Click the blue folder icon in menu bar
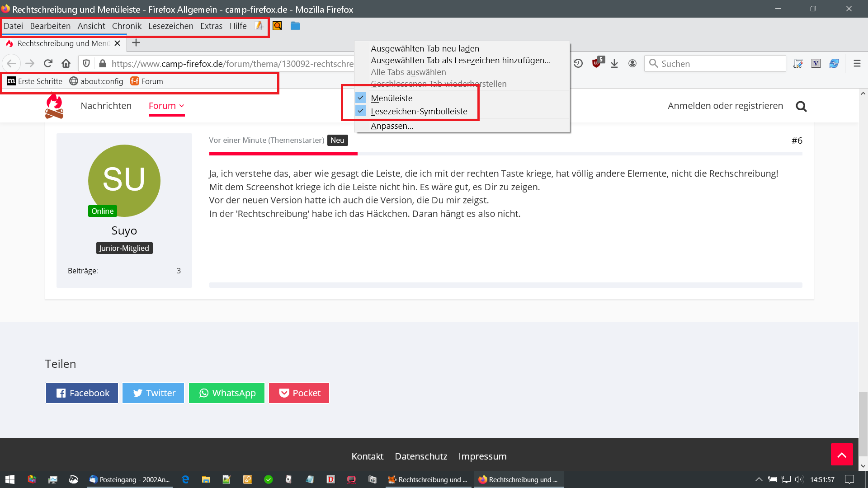This screenshot has width=868, height=488. tap(295, 26)
